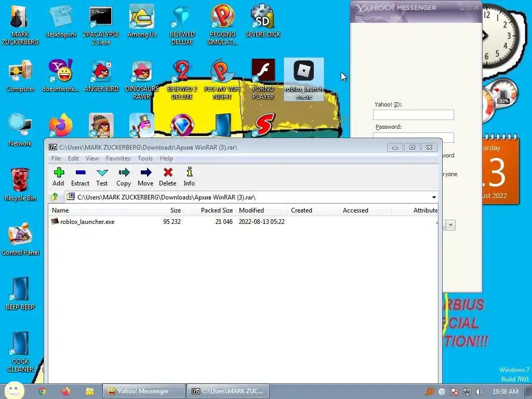Open the Help menu in 7-Zip
The width and height of the screenshot is (532, 399).
tap(166, 158)
